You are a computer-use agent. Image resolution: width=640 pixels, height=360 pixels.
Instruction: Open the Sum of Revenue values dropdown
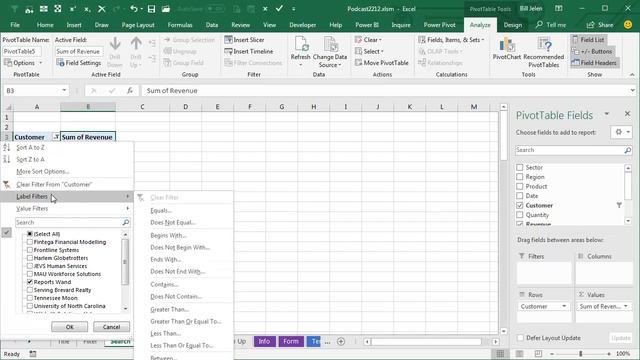(626, 306)
